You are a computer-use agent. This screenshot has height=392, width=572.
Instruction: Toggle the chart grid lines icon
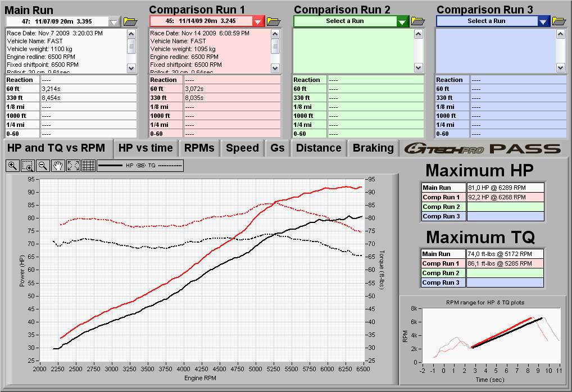coord(88,166)
